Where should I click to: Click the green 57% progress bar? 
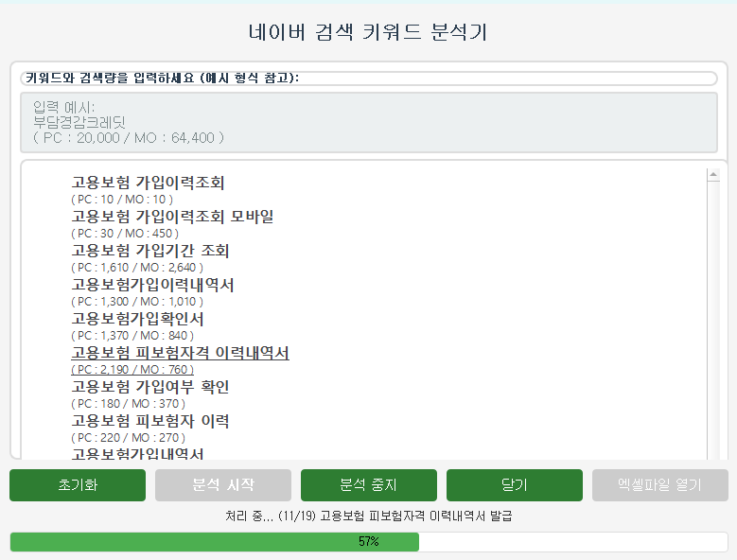pos(369,542)
